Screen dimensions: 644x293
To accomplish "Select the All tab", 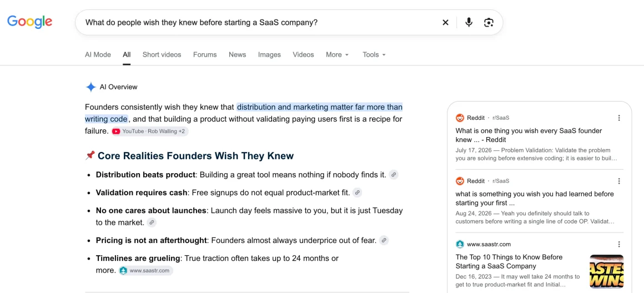I will pyautogui.click(x=127, y=54).
